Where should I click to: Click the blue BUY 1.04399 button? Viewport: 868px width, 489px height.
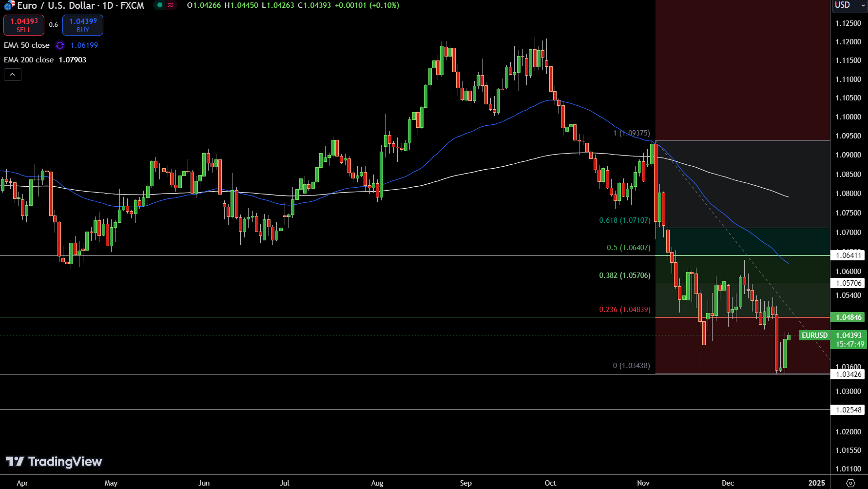pyautogui.click(x=83, y=25)
